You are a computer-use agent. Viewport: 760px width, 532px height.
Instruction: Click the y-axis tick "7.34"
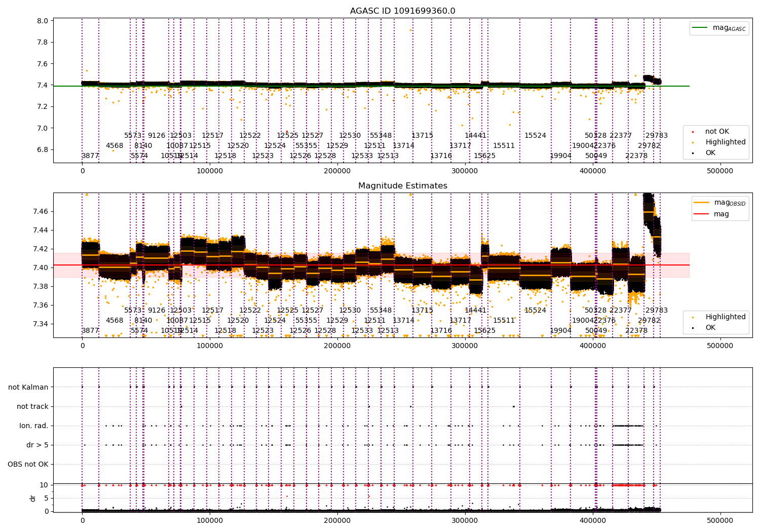pos(41,324)
